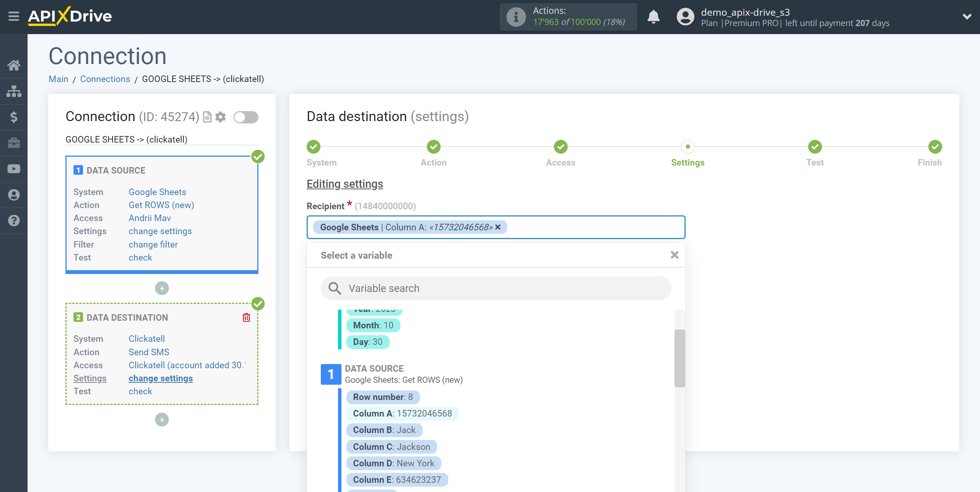The height and width of the screenshot is (492, 980).
Task: Open the profile sidebar icon
Action: [x=14, y=195]
